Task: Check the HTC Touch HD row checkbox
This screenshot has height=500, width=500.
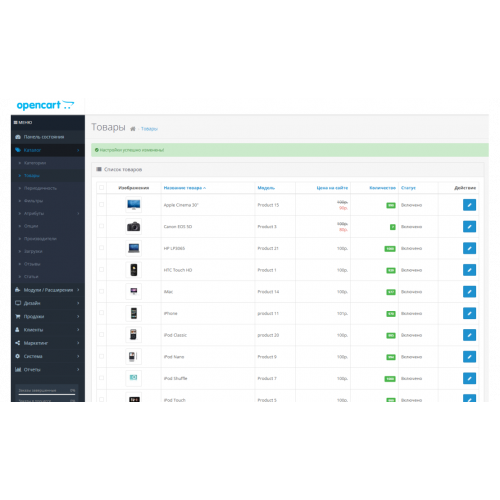Action: click(101, 269)
